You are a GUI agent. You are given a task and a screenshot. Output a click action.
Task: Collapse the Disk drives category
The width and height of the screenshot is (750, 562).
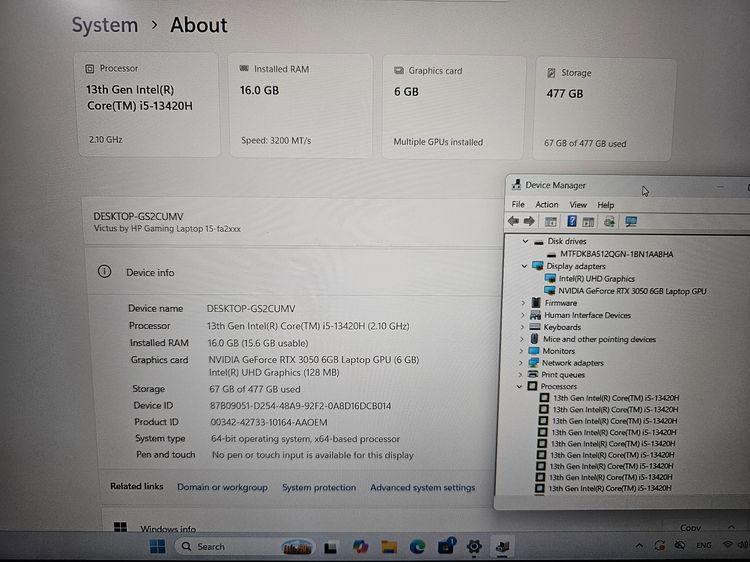click(525, 241)
